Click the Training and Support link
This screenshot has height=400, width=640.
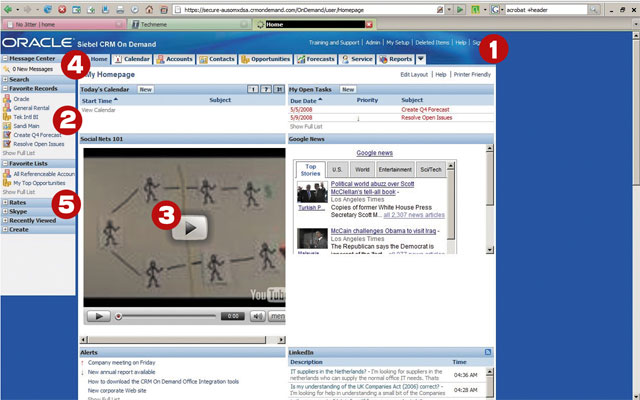334,42
